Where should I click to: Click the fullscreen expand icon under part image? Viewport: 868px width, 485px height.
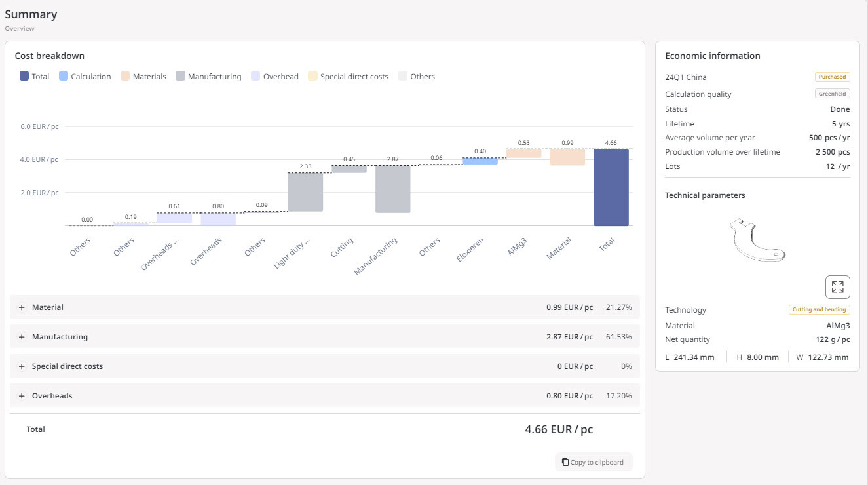click(x=837, y=287)
